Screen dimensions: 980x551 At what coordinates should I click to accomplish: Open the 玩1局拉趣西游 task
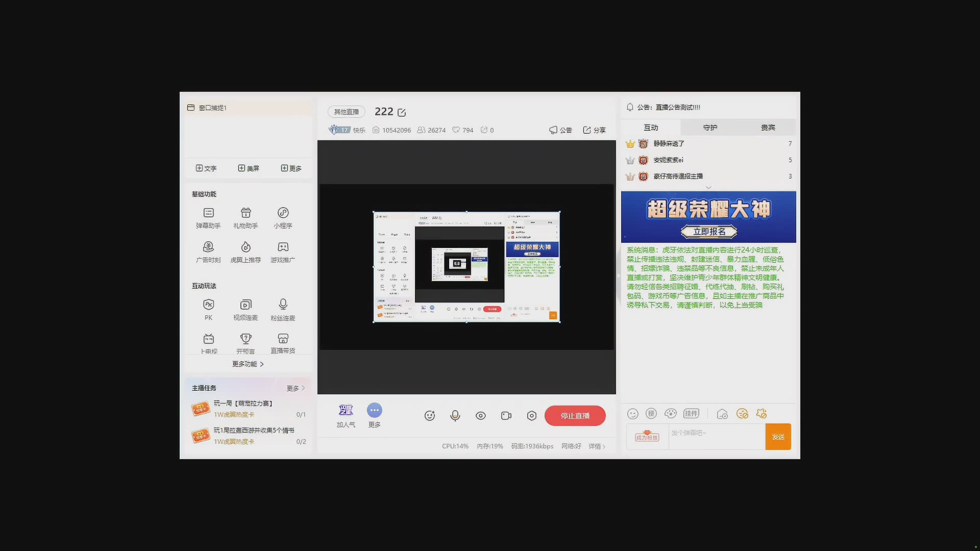pyautogui.click(x=249, y=436)
